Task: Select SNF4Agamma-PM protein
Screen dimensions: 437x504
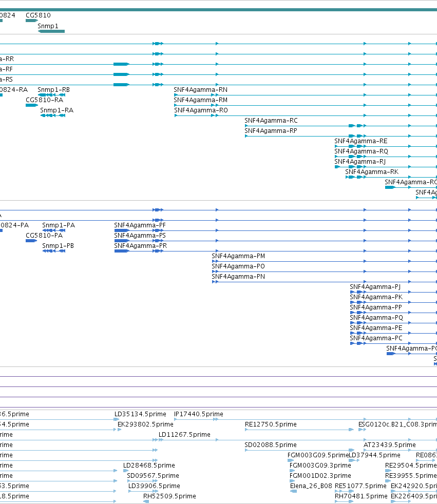Action: 238,256
